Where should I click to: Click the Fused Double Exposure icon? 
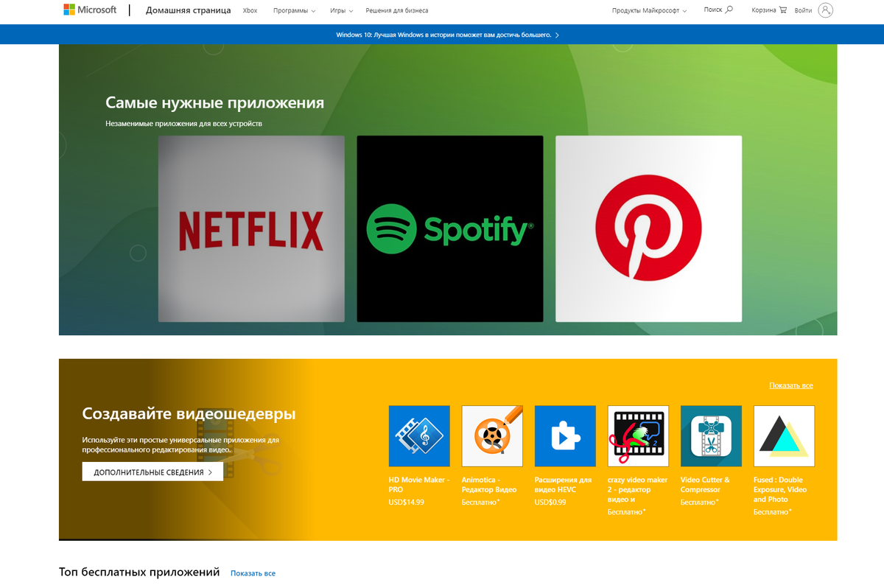784,436
